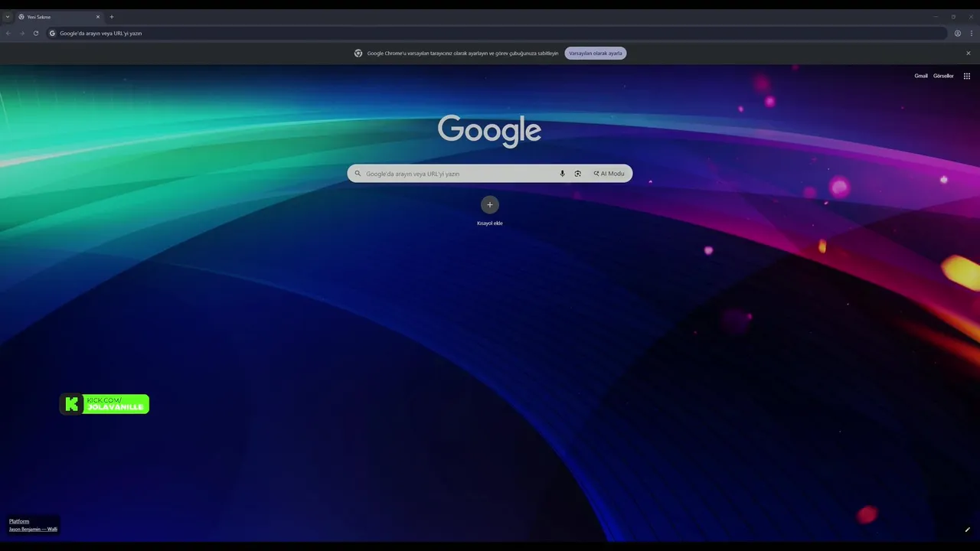The width and height of the screenshot is (980, 551).
Task: Go back with the back arrow
Action: point(8,33)
